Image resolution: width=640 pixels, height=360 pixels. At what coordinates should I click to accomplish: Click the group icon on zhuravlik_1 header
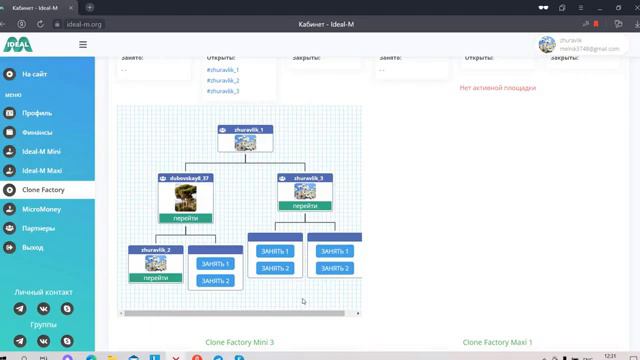[x=223, y=130]
